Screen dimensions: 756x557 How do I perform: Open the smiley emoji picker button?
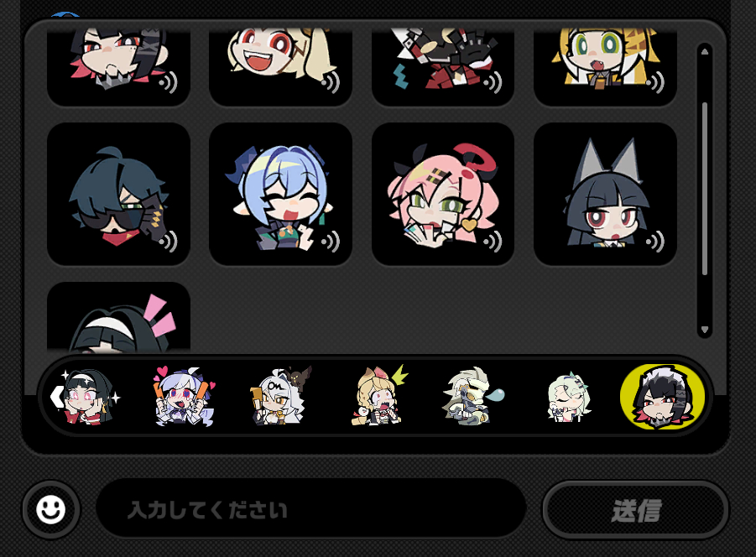tap(51, 509)
